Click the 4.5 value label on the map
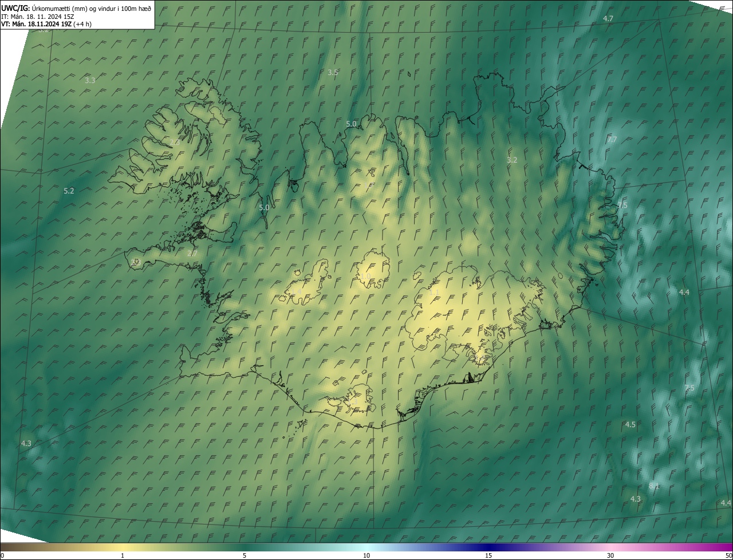 pos(630,425)
